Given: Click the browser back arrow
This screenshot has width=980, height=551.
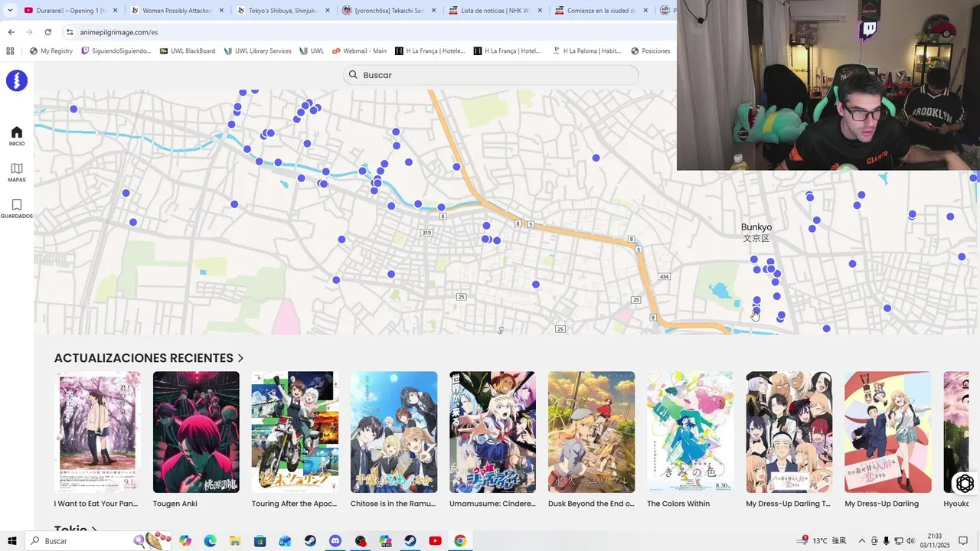Looking at the screenshot, I should tap(11, 32).
